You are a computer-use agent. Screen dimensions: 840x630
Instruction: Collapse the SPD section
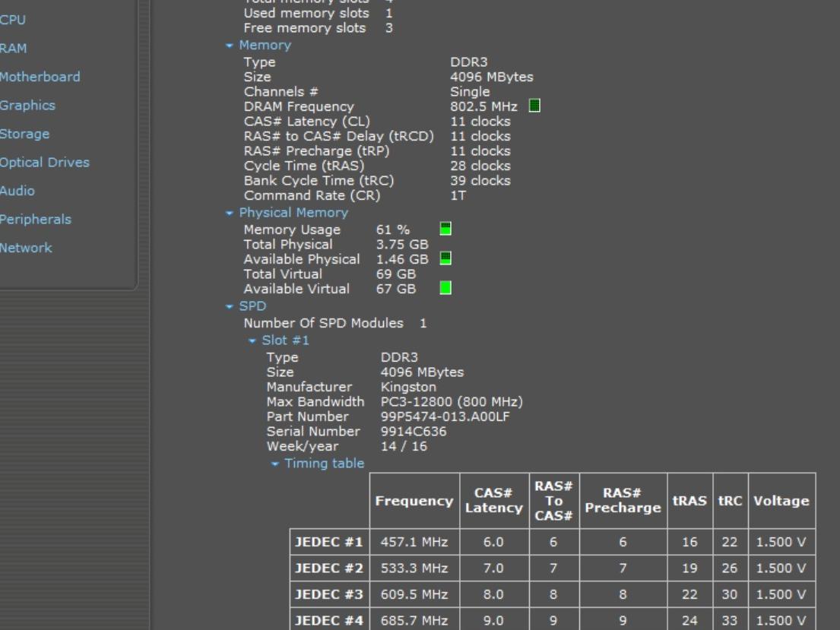(x=230, y=307)
